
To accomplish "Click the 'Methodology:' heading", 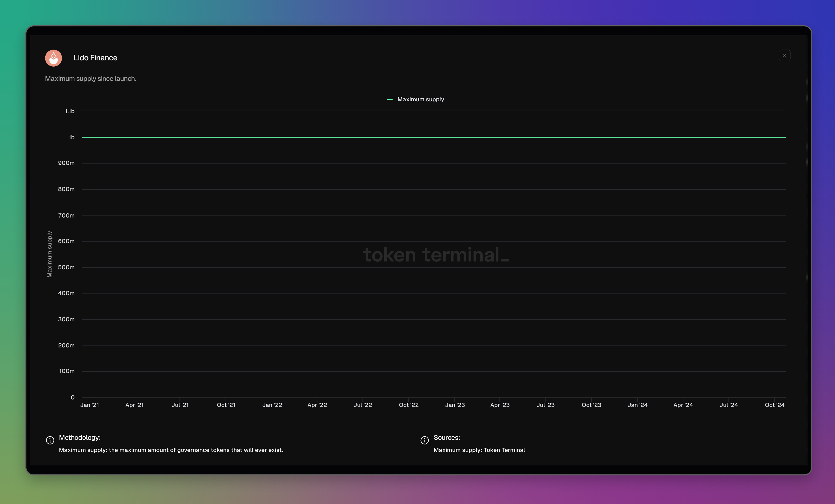I will click(80, 438).
